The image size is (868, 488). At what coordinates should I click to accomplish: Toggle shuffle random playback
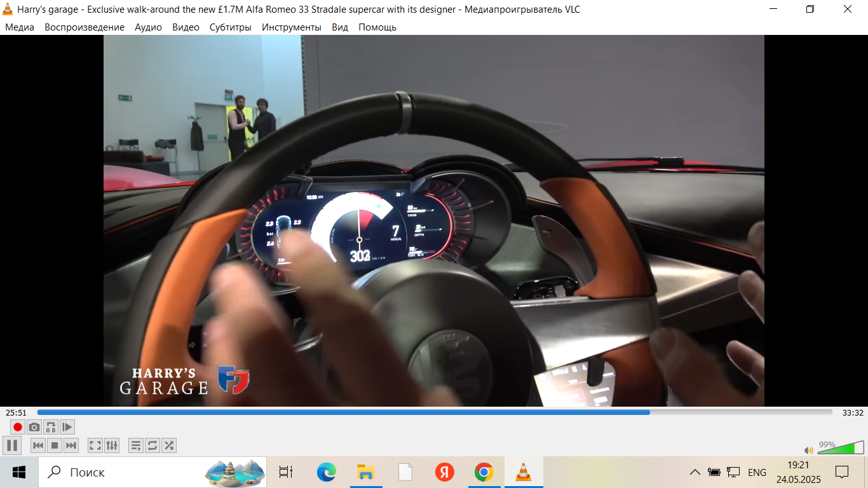click(169, 445)
